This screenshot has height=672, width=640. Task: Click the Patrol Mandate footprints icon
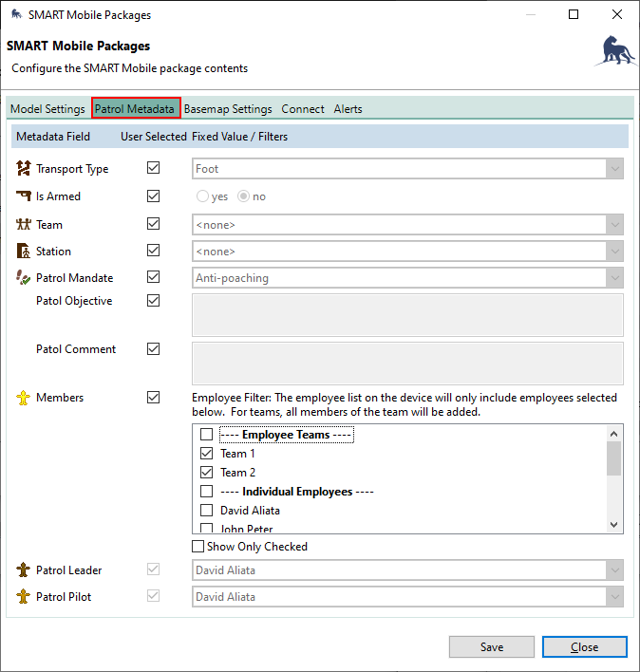[x=24, y=278]
